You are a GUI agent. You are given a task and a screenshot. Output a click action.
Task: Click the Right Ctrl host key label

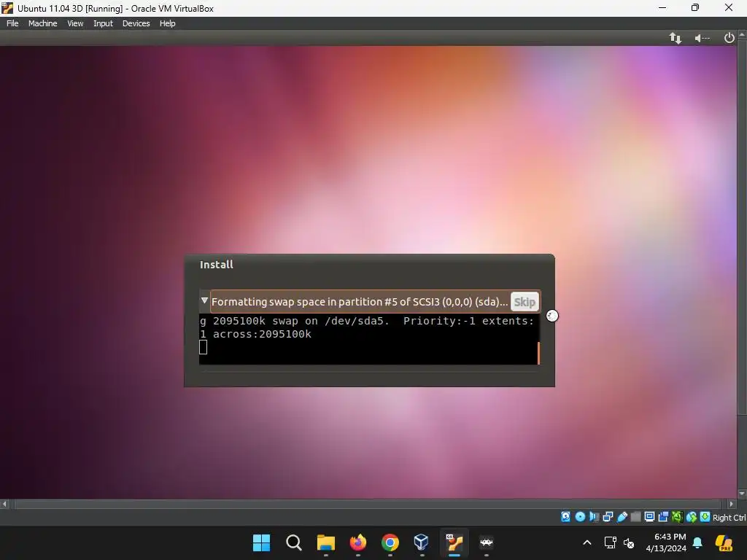(x=729, y=518)
